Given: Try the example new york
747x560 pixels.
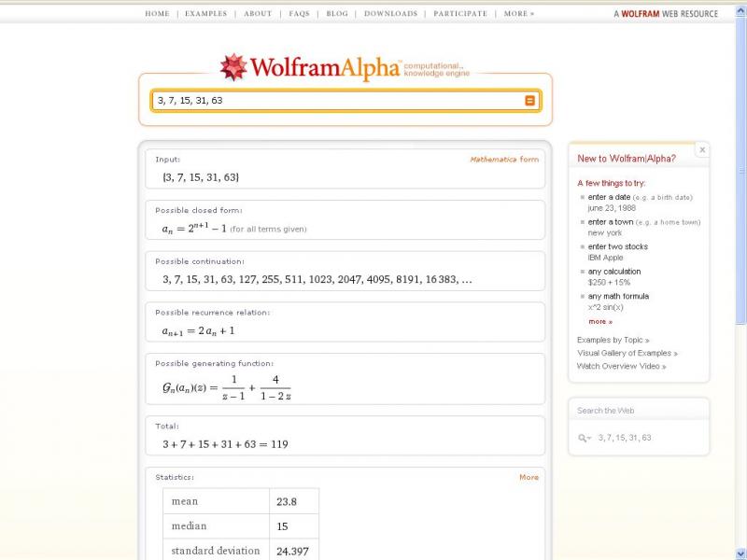Looking at the screenshot, I should (x=604, y=232).
